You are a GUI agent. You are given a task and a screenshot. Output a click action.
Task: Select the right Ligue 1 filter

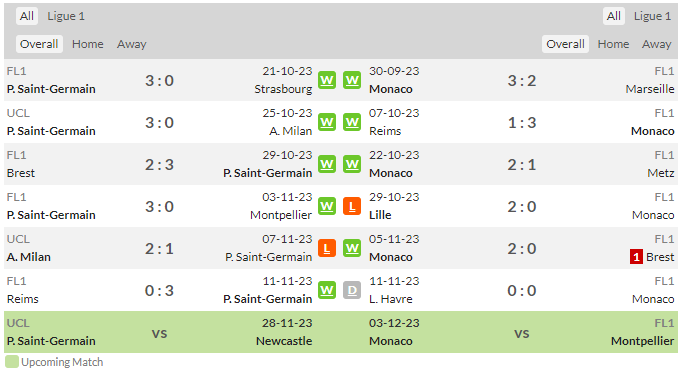(x=652, y=16)
